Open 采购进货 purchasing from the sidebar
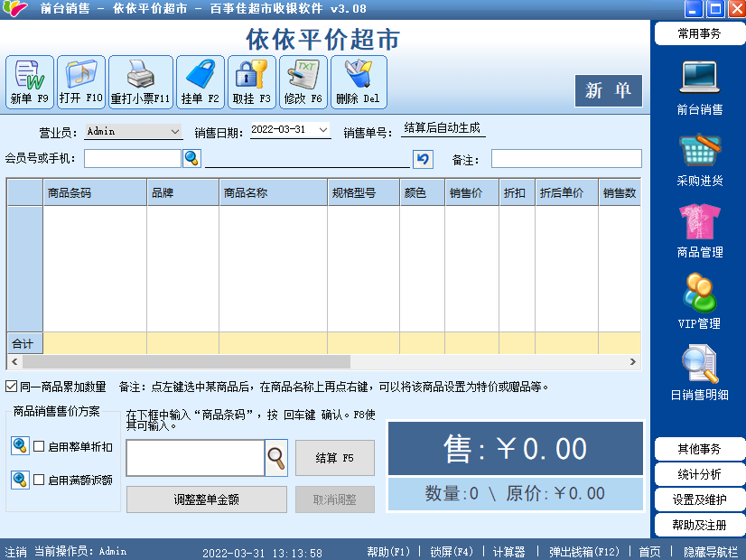 coord(699,163)
